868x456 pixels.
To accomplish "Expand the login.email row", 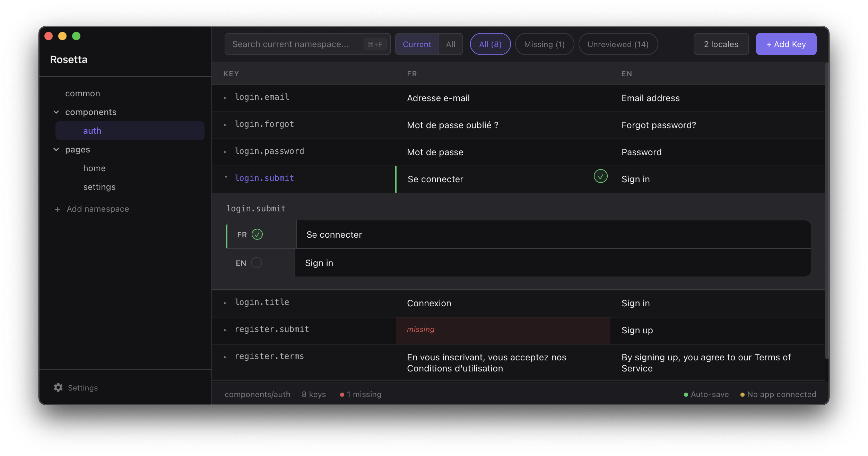I will pos(226,98).
